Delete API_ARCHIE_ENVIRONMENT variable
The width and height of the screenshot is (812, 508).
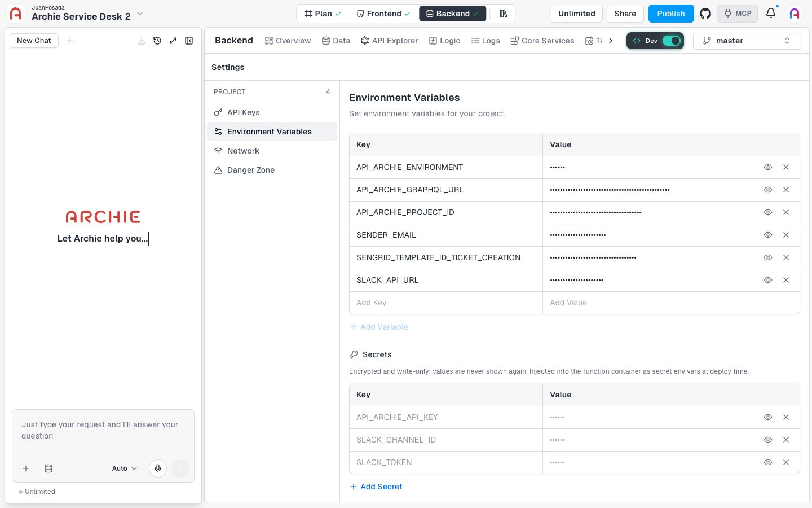786,167
